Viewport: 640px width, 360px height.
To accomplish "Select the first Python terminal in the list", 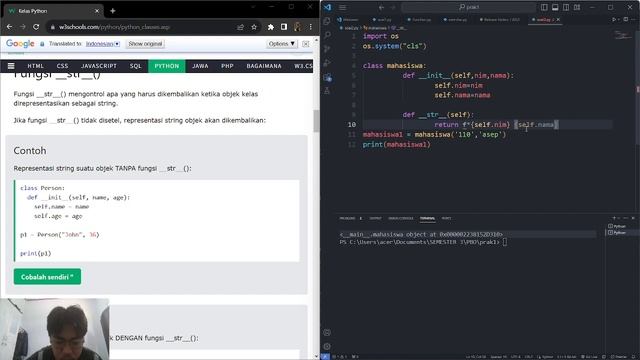I will [618, 226].
